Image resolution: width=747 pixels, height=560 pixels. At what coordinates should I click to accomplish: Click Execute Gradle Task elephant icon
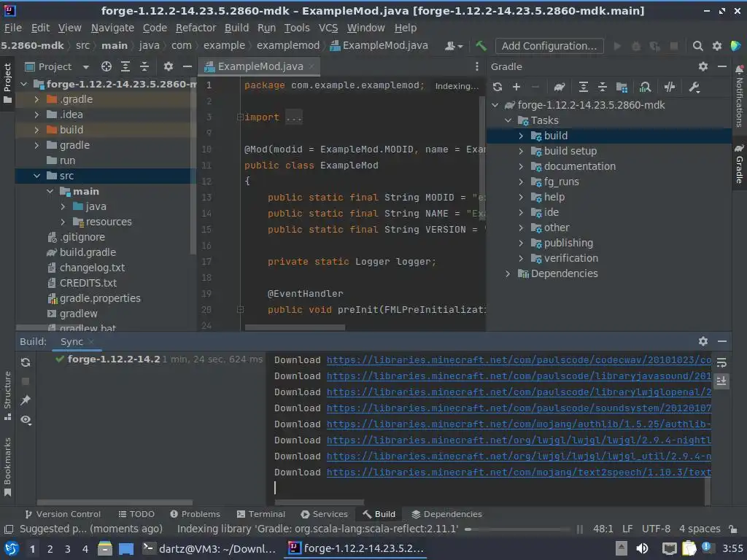[560, 87]
